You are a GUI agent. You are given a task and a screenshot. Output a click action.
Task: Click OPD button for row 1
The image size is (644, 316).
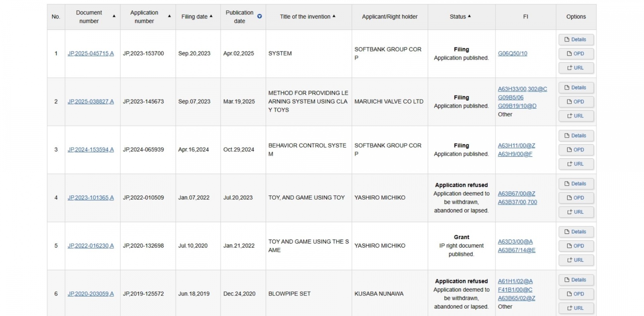click(576, 54)
